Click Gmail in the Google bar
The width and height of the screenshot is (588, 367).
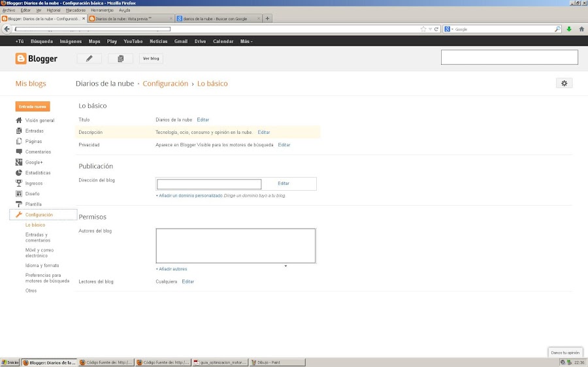pos(181,41)
